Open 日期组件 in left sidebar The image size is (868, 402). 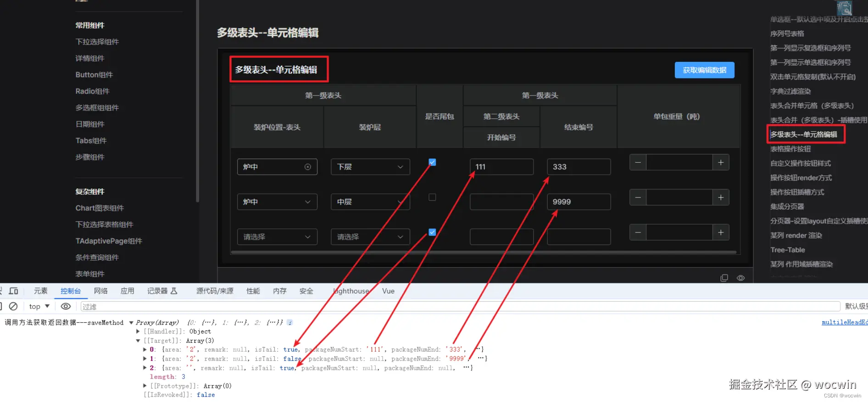pos(90,124)
